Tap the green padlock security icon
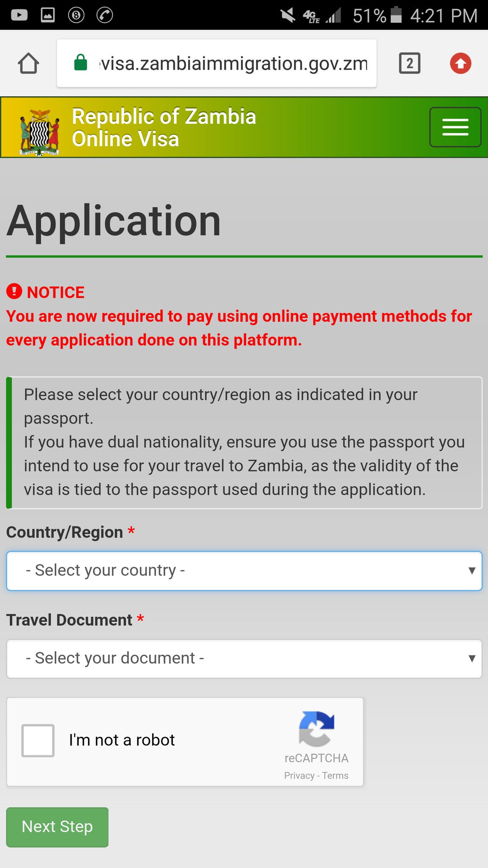 click(80, 63)
